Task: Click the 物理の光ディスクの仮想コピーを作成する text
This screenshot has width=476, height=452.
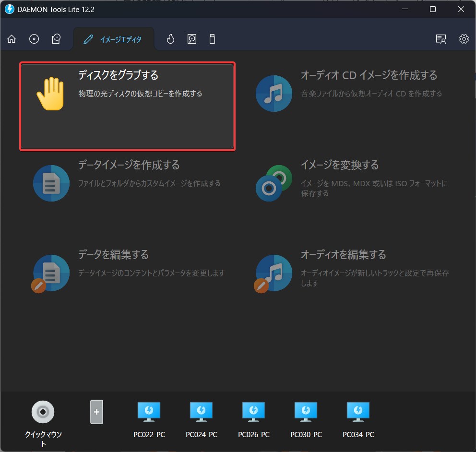Action: click(x=140, y=94)
